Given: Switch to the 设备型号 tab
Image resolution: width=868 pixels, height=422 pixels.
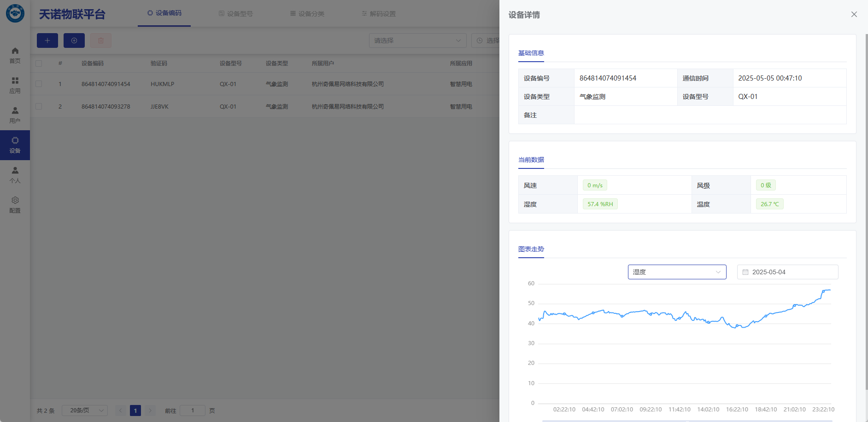Looking at the screenshot, I should point(235,14).
